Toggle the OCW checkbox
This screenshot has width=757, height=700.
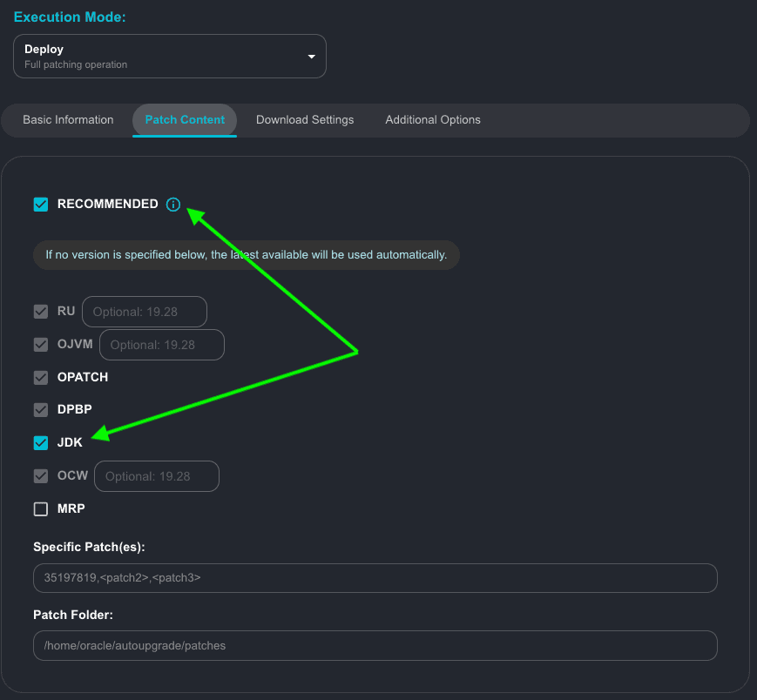[x=41, y=476]
